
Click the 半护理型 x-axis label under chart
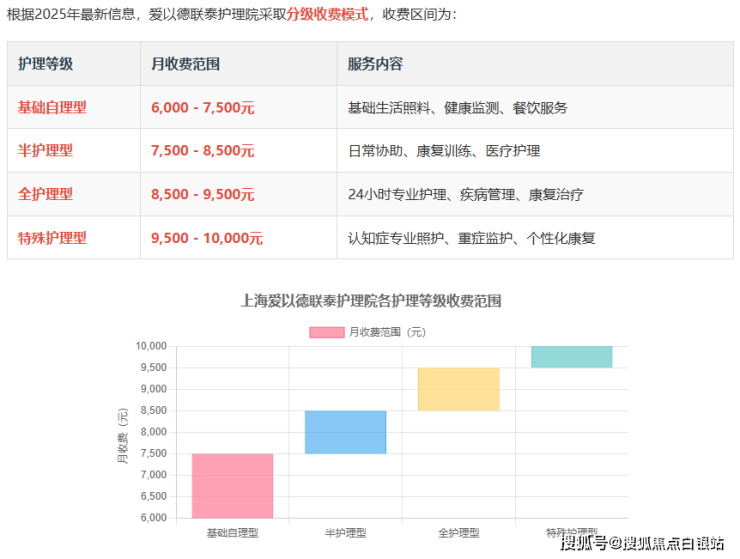346,532
